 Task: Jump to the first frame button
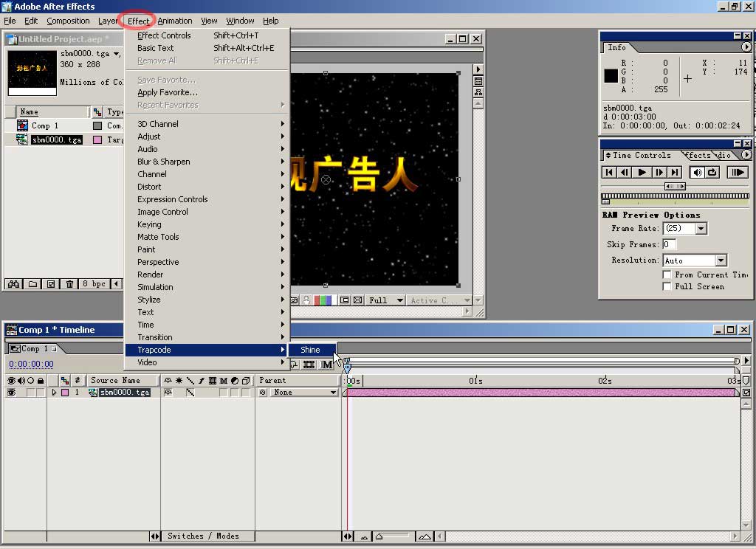[x=609, y=172]
